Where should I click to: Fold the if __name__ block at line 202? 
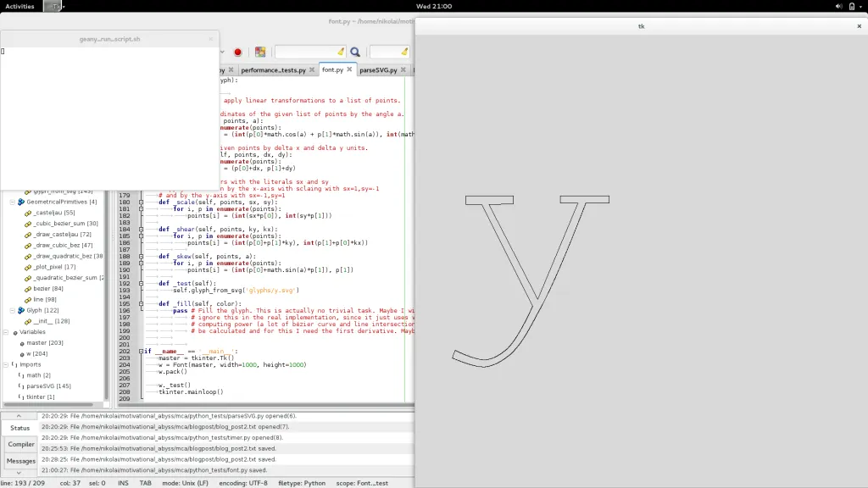click(141, 352)
